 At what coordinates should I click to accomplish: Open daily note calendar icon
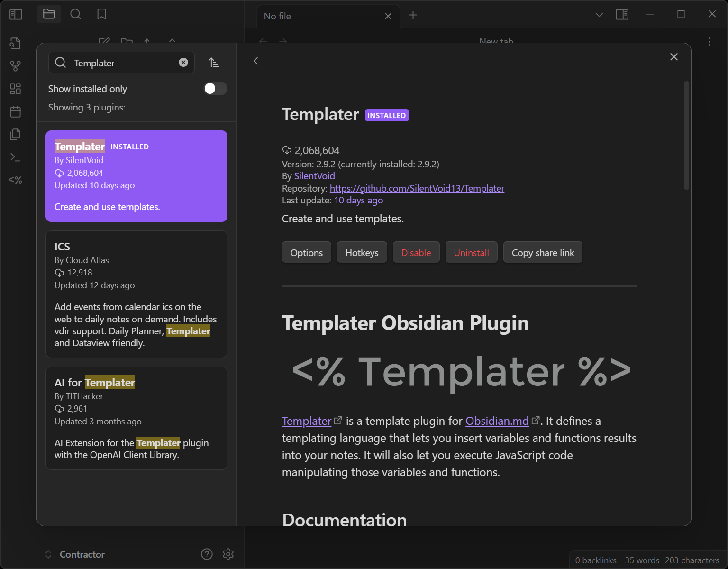coord(15,111)
